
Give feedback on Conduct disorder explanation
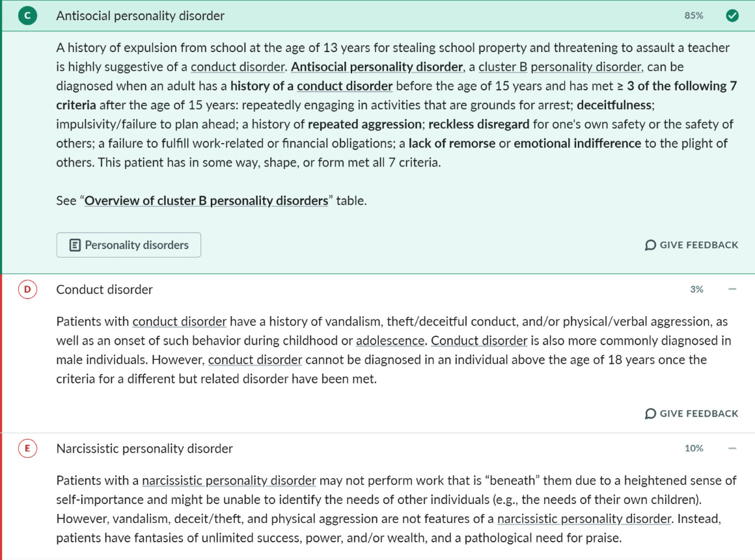click(691, 413)
